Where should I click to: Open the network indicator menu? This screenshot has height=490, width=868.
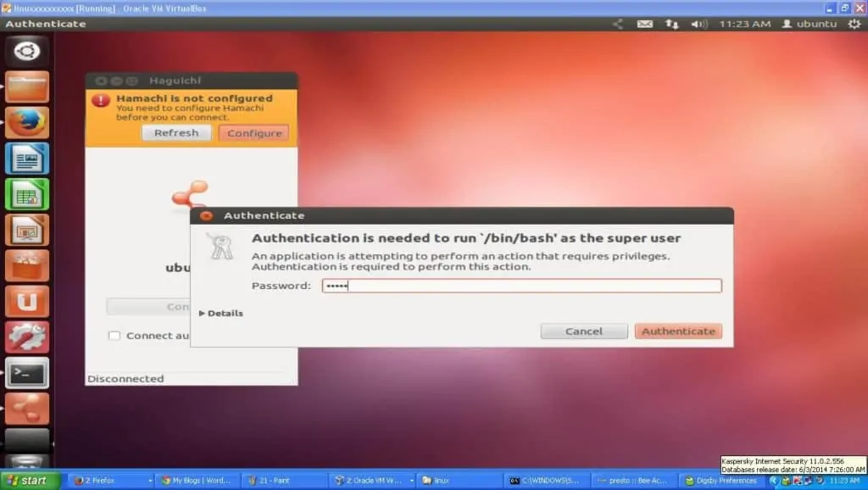pos(672,24)
